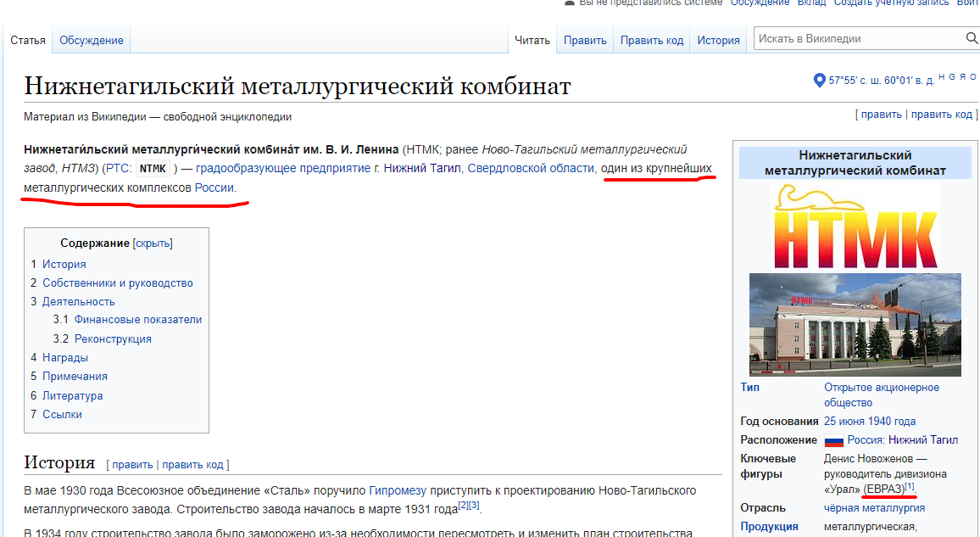This screenshot has width=980, height=537.
Task: Open the РТС link
Action: (117, 168)
